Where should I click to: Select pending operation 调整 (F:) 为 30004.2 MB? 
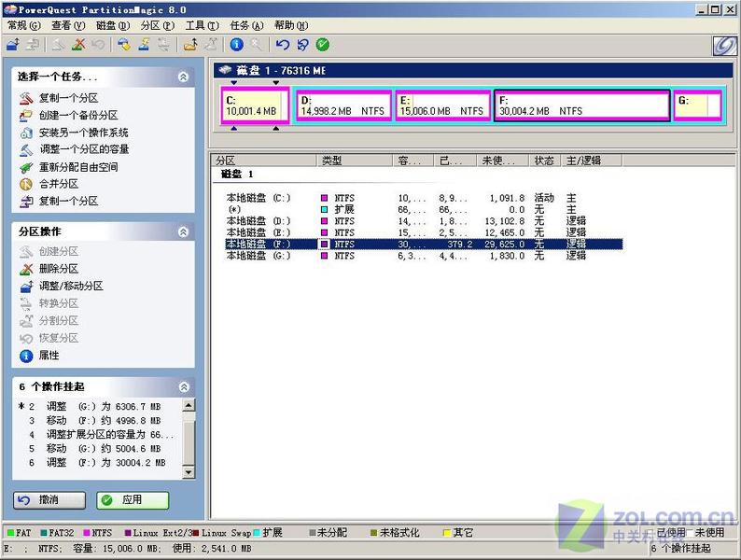97,463
